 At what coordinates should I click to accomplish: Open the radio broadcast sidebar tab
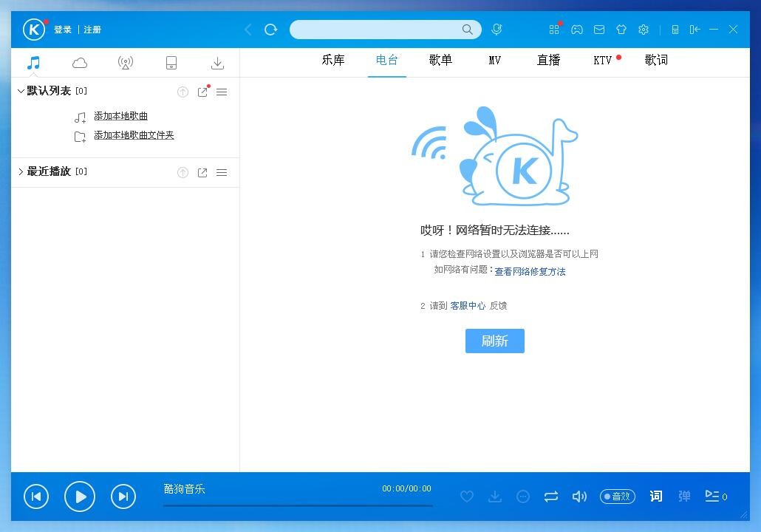[x=125, y=63]
